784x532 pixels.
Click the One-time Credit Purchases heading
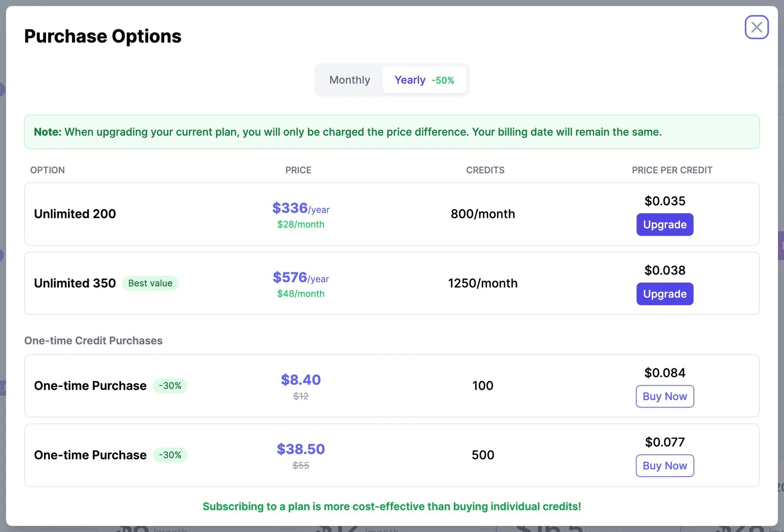tap(93, 341)
